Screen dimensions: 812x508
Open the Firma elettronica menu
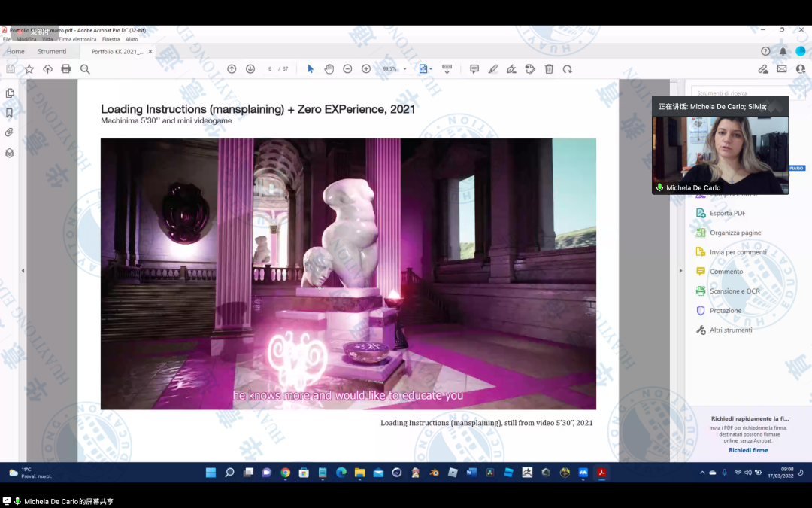click(77, 39)
